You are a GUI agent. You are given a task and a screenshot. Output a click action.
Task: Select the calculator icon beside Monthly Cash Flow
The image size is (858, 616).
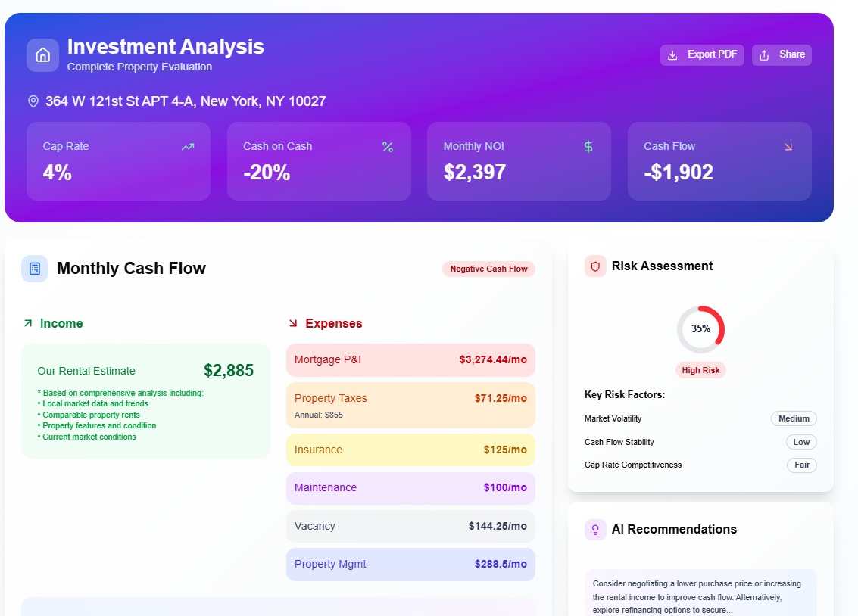pos(35,268)
